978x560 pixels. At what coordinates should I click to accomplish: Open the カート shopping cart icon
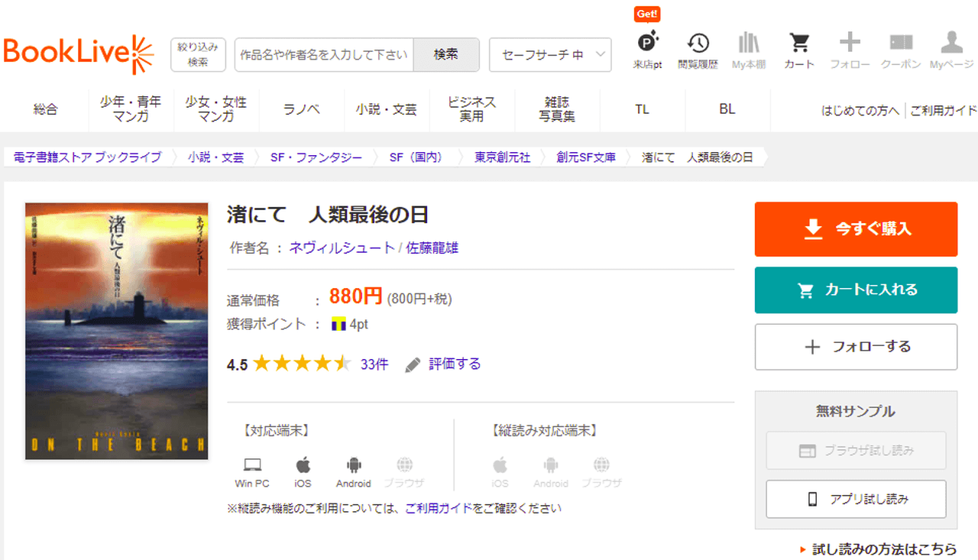click(799, 44)
